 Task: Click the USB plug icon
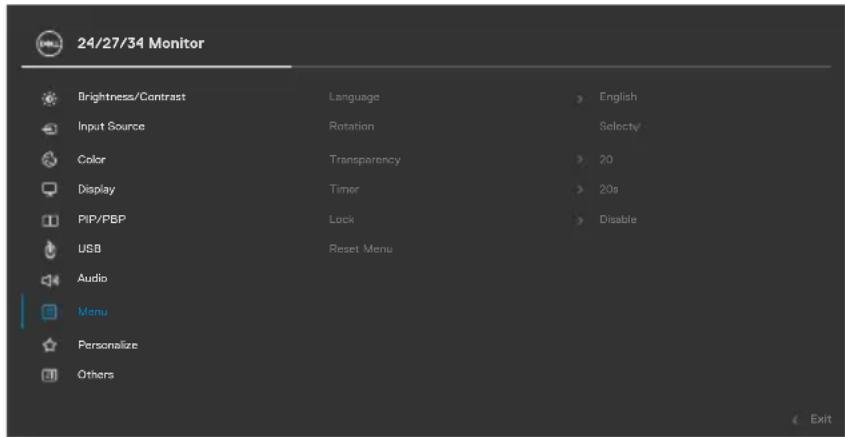(x=49, y=251)
